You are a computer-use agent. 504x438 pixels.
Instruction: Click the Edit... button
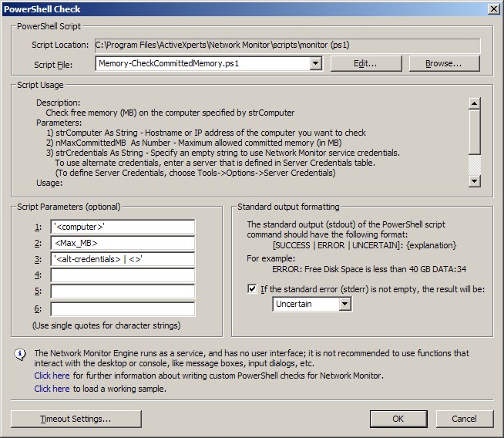click(x=366, y=63)
